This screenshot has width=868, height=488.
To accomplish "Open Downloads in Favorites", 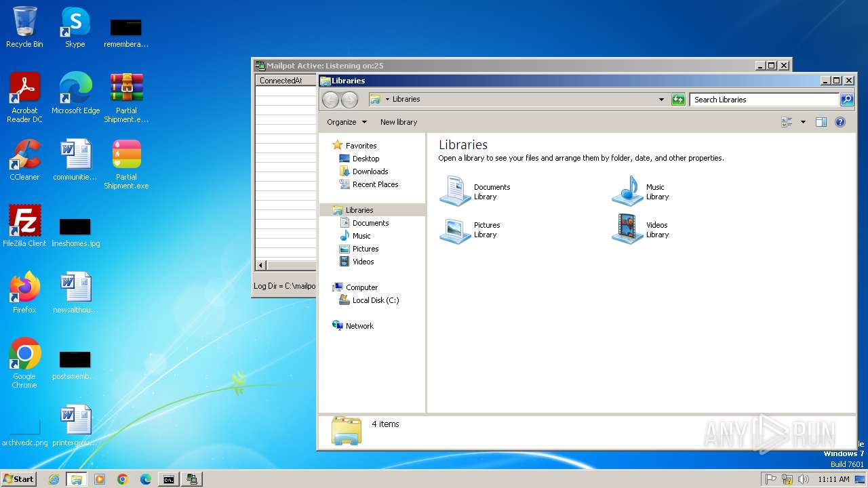I will [370, 171].
